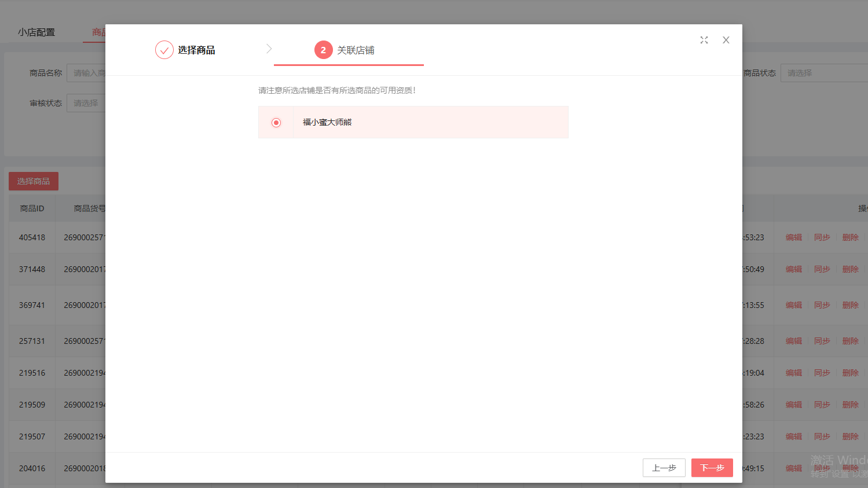Screen dimensions: 868x488
Task: Click the 商品名称 input field
Action: [x=87, y=73]
